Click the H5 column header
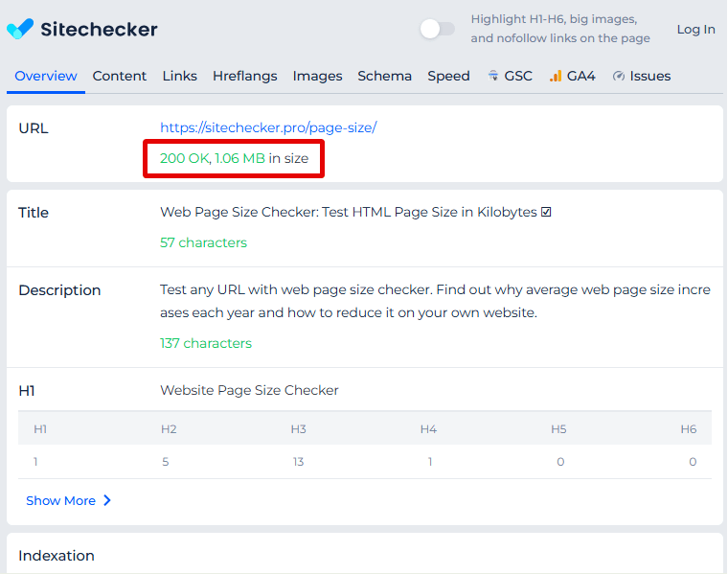The width and height of the screenshot is (728, 574). point(558,429)
